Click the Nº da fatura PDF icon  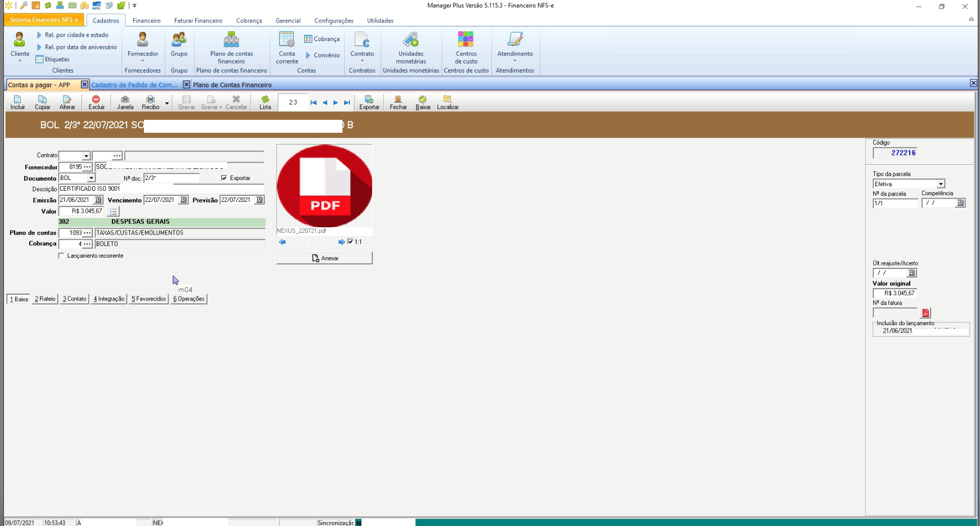(x=925, y=313)
